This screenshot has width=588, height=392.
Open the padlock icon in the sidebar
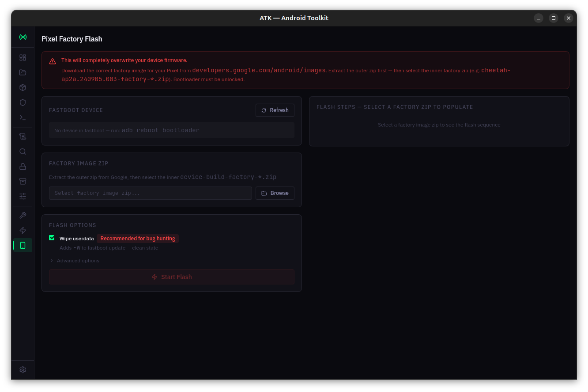click(x=23, y=167)
